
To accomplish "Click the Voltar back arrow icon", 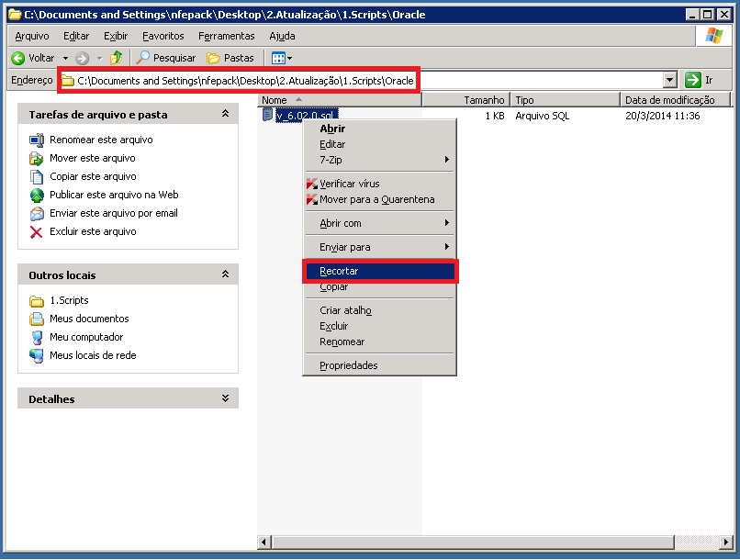I will pos(17,58).
